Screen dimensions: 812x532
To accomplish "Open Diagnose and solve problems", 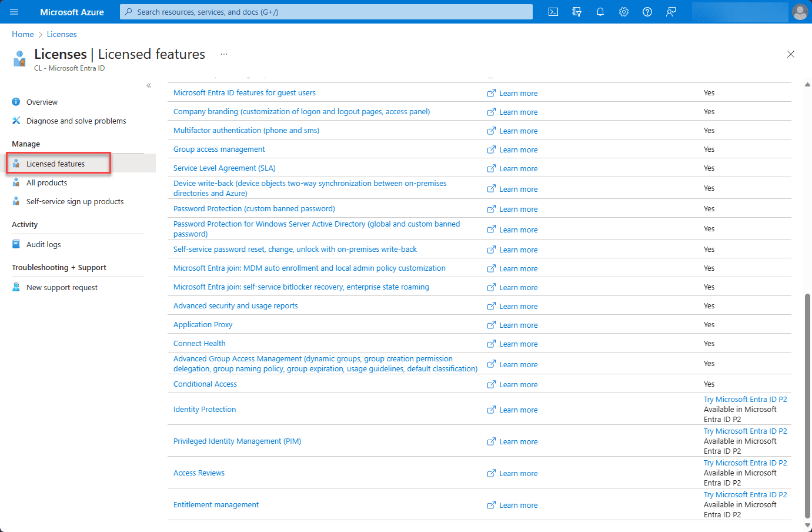I will click(x=76, y=121).
